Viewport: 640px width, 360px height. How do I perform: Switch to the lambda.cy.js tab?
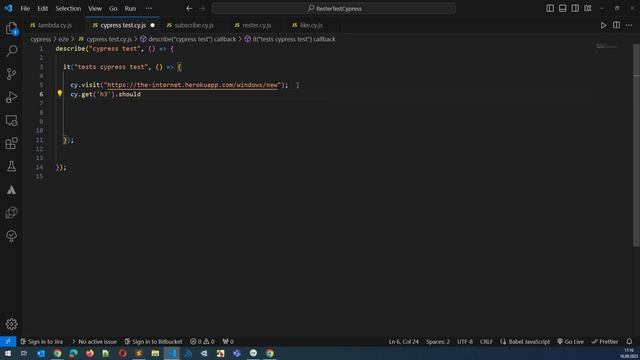point(55,25)
